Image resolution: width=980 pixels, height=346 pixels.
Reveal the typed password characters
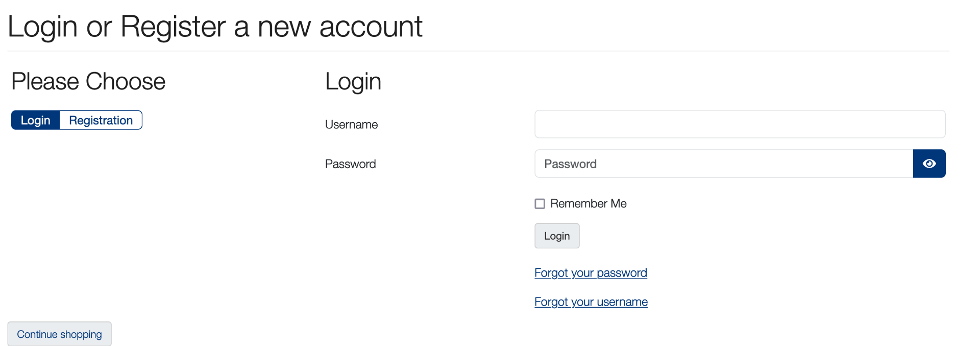(x=929, y=164)
